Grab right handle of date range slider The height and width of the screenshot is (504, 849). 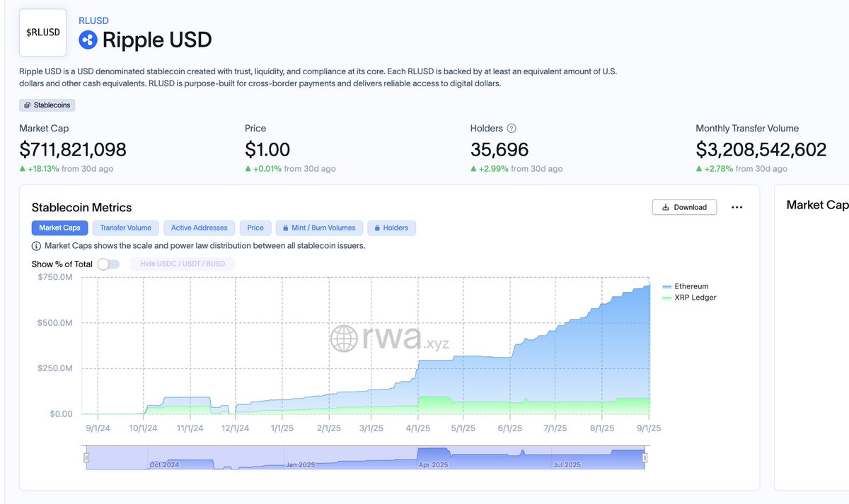(x=645, y=458)
